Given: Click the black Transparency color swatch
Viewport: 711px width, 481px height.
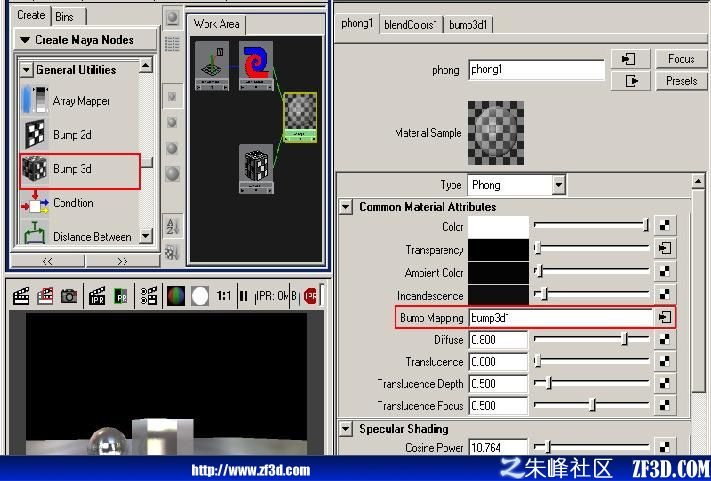Looking at the screenshot, I should point(498,250).
